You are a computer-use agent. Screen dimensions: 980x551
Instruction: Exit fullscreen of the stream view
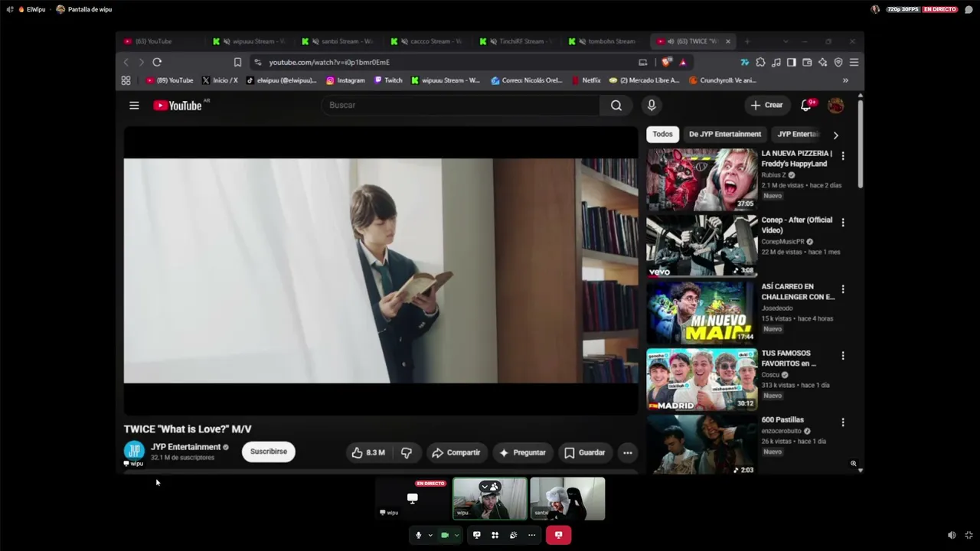969,535
